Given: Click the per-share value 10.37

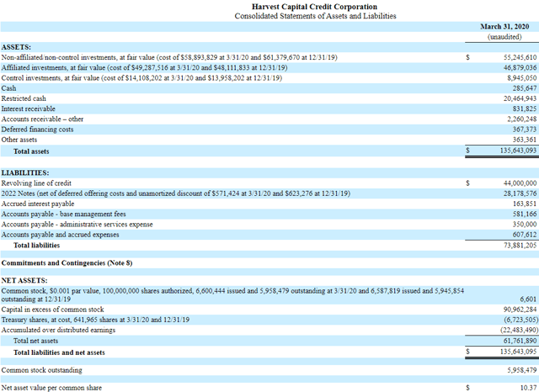Looking at the screenshot, I should click(528, 388).
